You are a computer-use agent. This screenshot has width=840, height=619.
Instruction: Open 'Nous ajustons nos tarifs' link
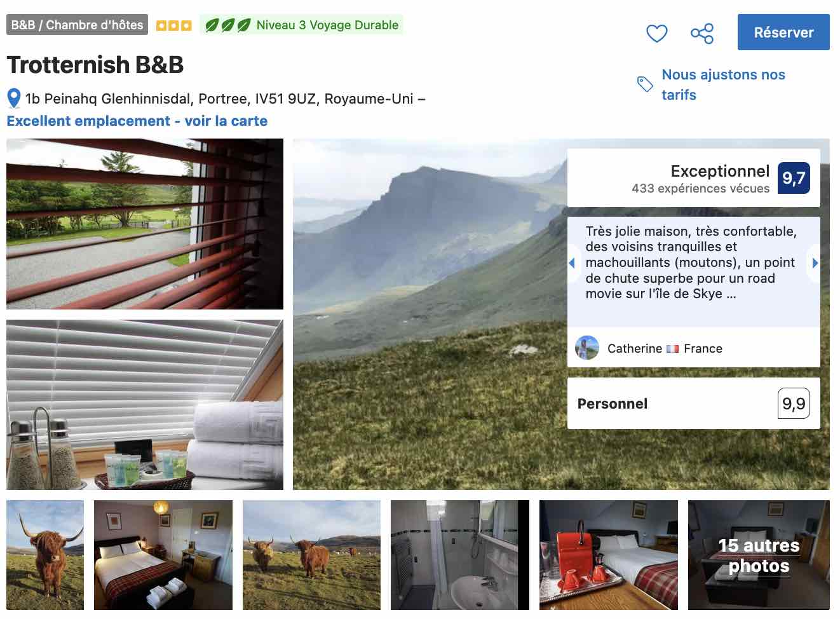coord(723,85)
